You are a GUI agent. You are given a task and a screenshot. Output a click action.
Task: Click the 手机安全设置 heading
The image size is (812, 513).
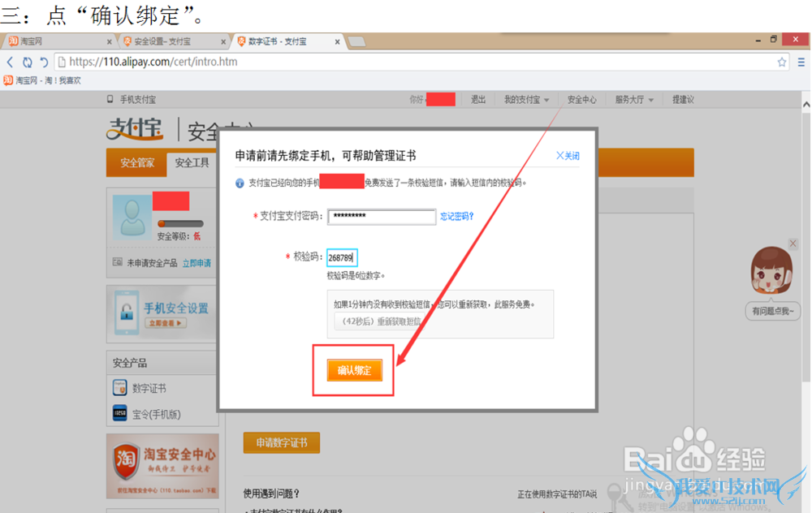point(176,308)
